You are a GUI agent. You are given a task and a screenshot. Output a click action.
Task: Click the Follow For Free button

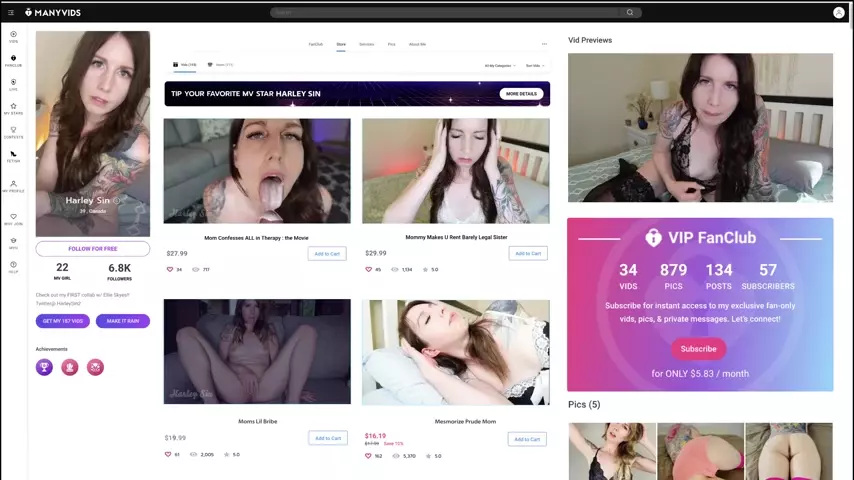coord(92,248)
